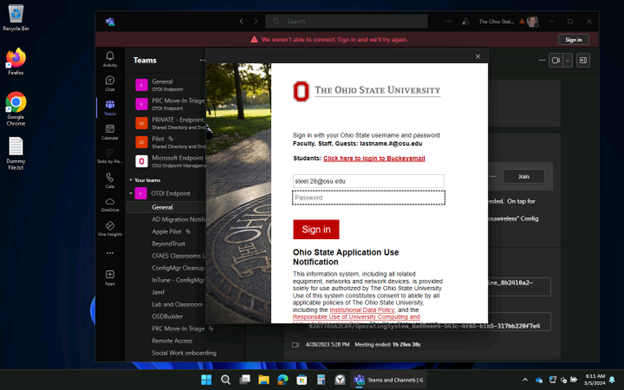The height and width of the screenshot is (390, 624).
Task: Open Chat in the Teams sidebar
Action: tap(110, 83)
